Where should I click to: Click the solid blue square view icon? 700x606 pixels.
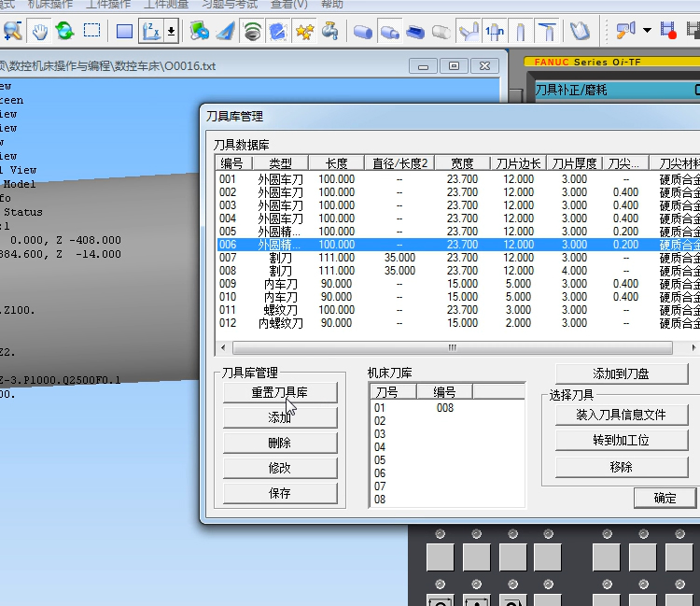click(x=124, y=31)
